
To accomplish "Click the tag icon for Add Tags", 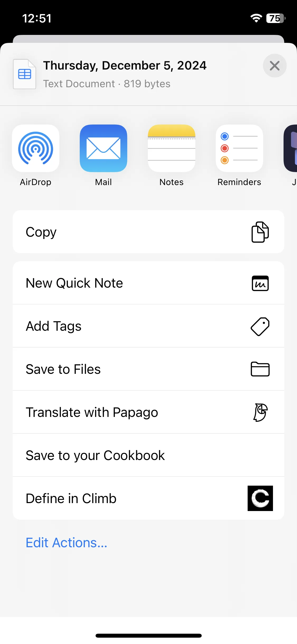I will pyautogui.click(x=260, y=326).
